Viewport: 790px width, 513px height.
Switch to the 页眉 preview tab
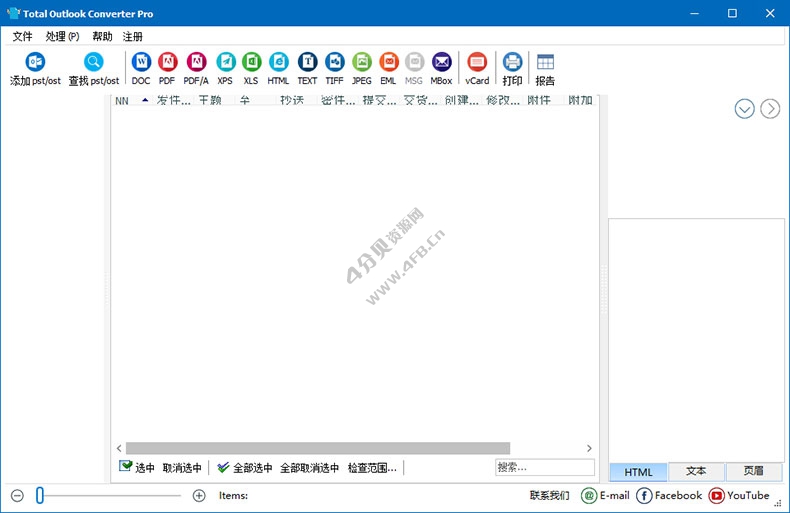[x=754, y=472]
